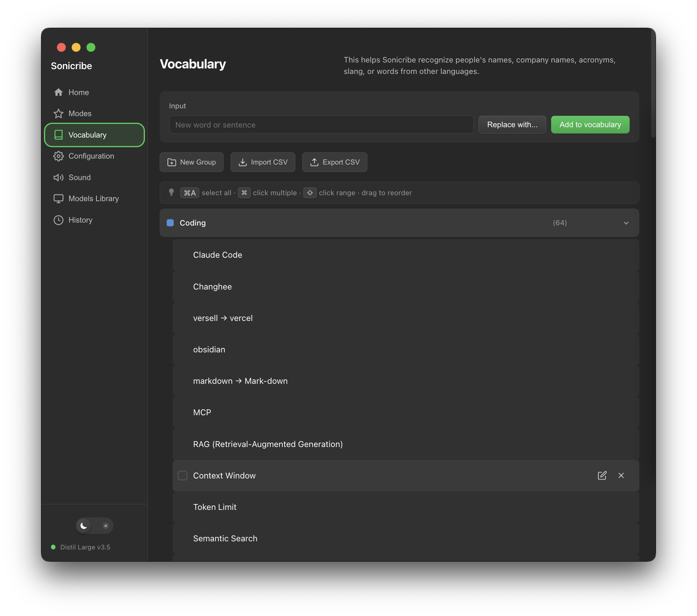Open the Home page
697x616 pixels.
click(x=95, y=92)
